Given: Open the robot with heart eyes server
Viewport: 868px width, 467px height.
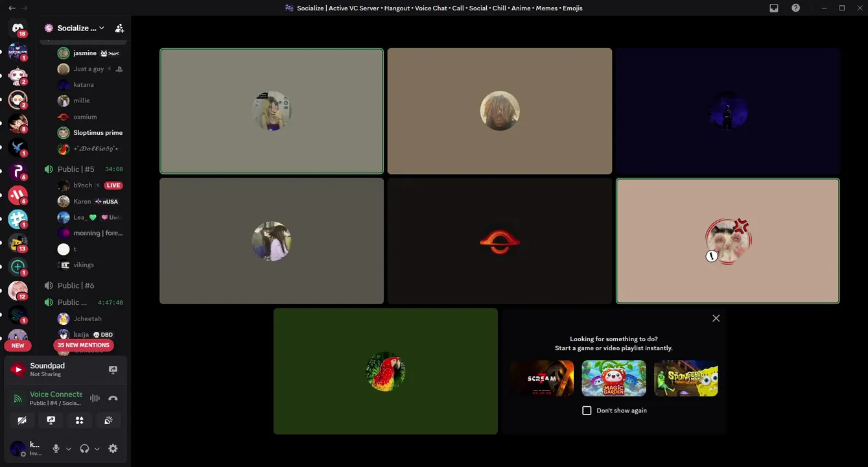Looking at the screenshot, I should point(18,76).
